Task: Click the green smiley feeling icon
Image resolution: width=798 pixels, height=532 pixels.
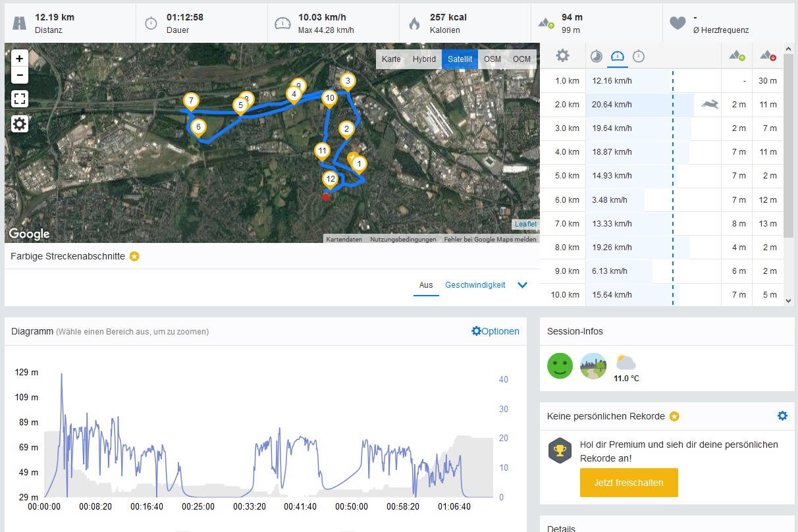Action: click(560, 365)
